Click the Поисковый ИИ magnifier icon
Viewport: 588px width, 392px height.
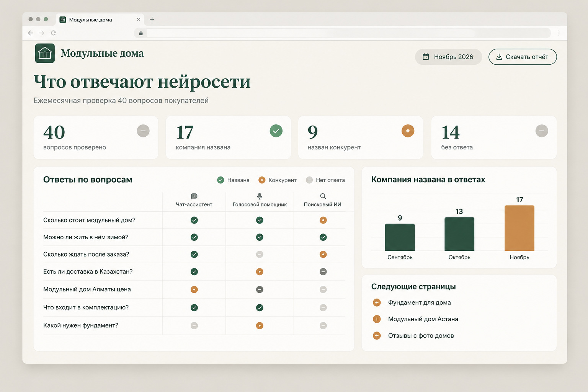click(x=323, y=196)
